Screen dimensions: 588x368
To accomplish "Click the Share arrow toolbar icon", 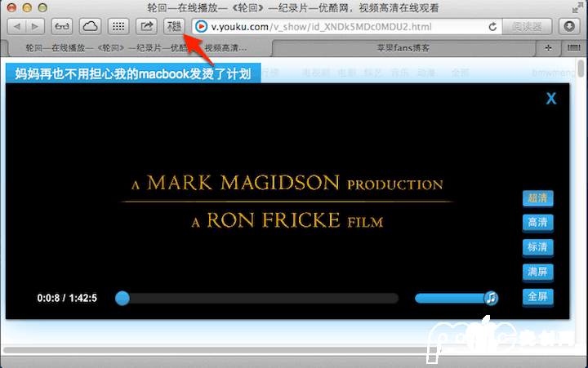I will [147, 26].
